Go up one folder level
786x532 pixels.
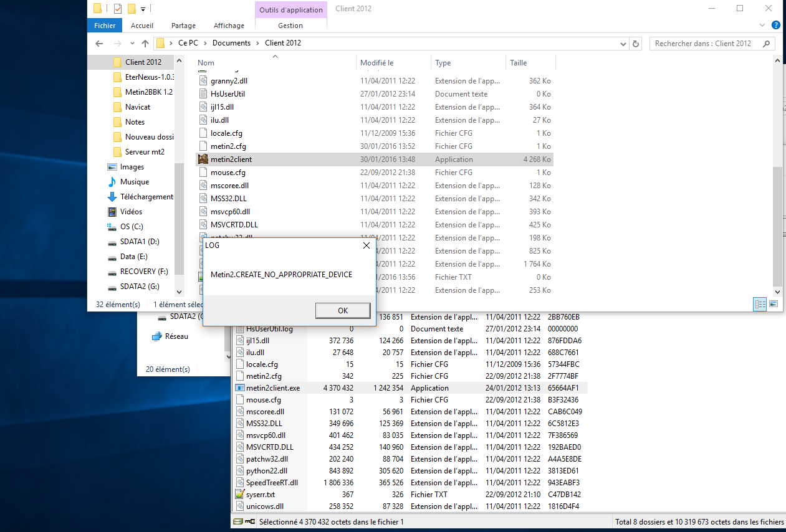145,44
